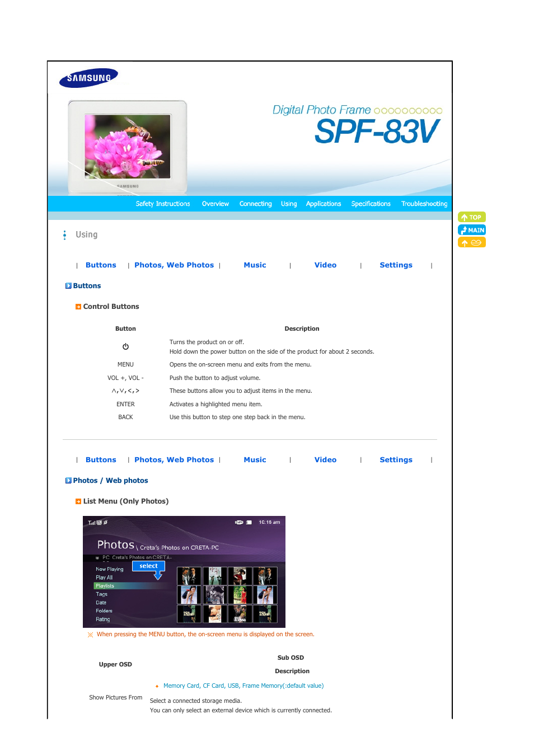Click Playlists in the screenshot menu

click(x=105, y=586)
